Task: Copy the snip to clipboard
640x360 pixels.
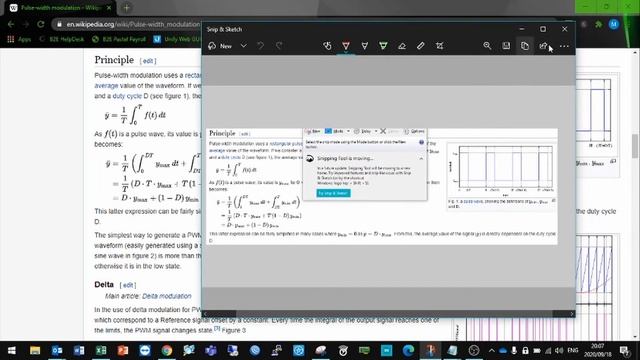Action: coord(525,46)
